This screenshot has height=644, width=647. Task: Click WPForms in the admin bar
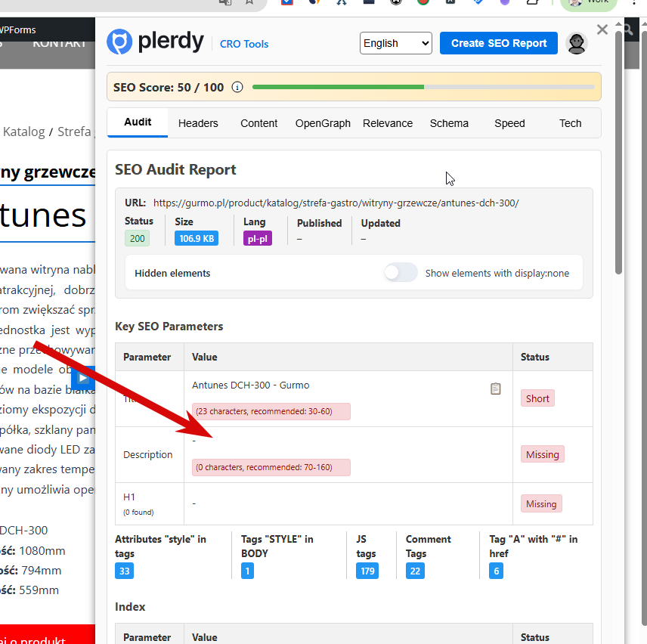point(17,30)
